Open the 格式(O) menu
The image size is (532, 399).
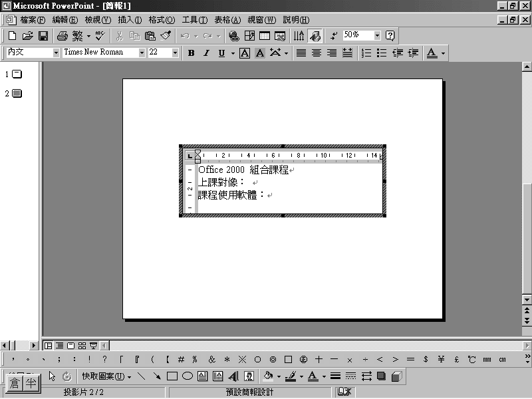pos(162,20)
